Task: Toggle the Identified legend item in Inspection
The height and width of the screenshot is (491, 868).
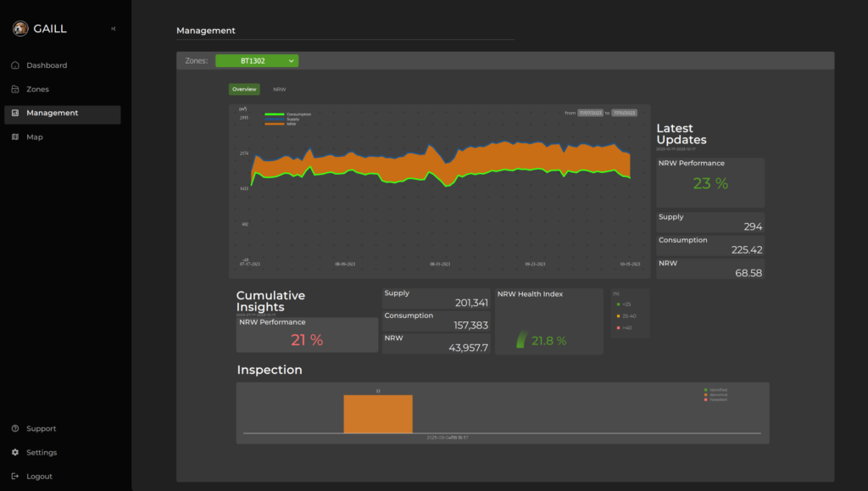Action: tap(715, 389)
